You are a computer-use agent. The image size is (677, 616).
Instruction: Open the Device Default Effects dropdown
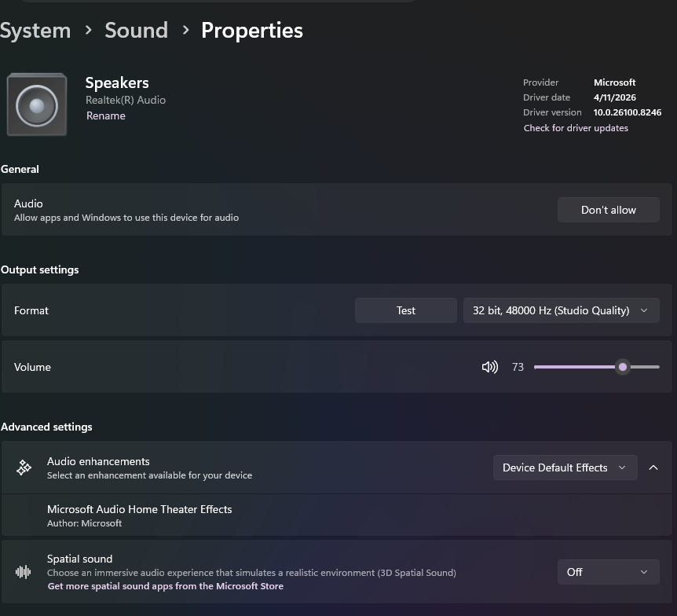[x=565, y=467]
